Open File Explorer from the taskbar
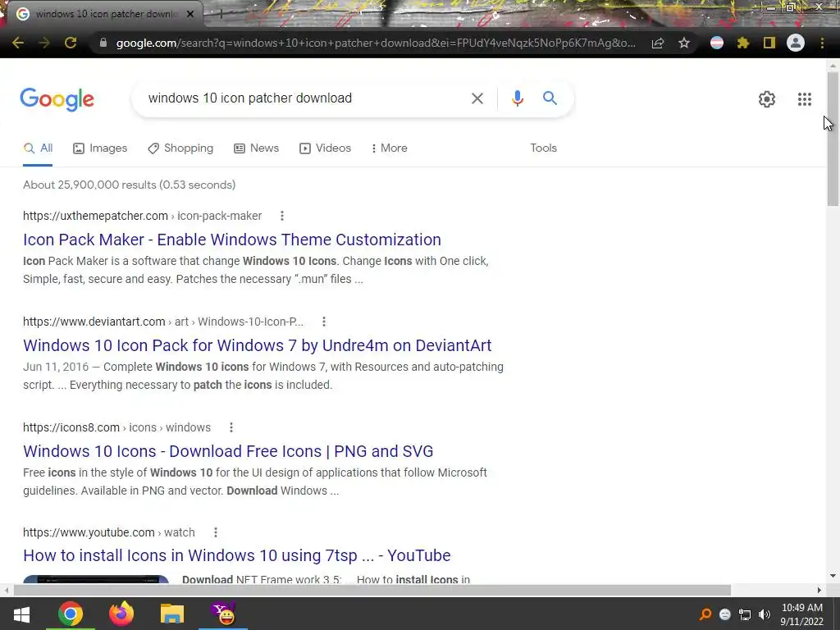Image resolution: width=840 pixels, height=630 pixels. pos(172,614)
